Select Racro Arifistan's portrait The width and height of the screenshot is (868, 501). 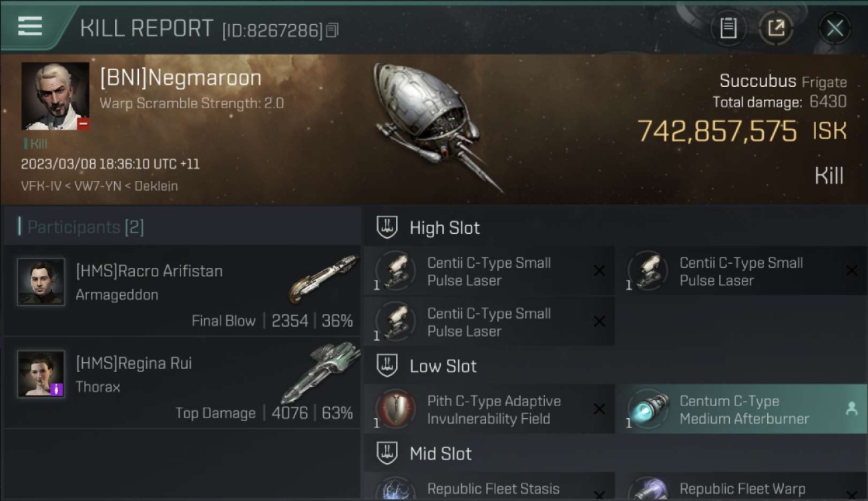click(x=41, y=282)
